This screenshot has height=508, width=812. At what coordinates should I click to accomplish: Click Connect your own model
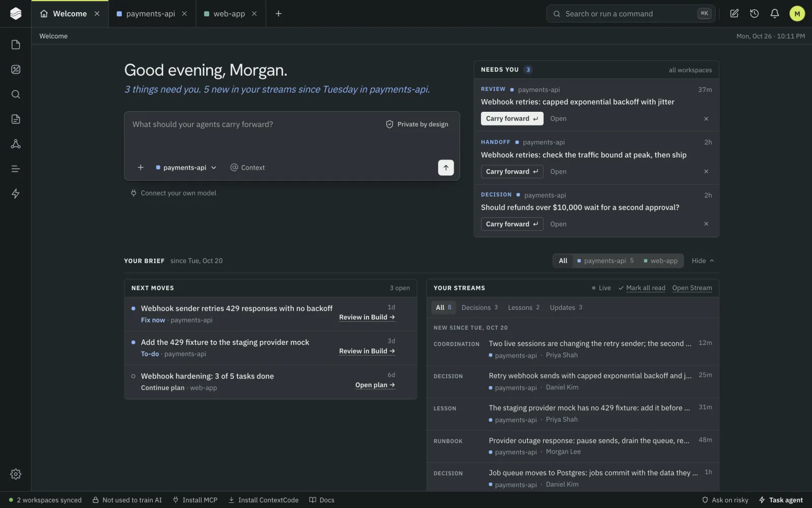click(x=174, y=193)
